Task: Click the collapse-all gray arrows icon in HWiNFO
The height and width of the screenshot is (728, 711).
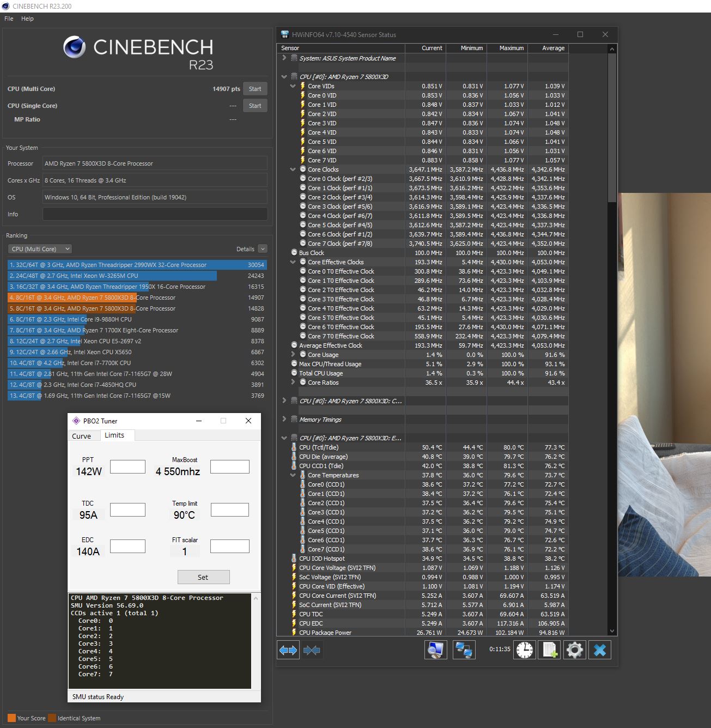Action: [312, 650]
